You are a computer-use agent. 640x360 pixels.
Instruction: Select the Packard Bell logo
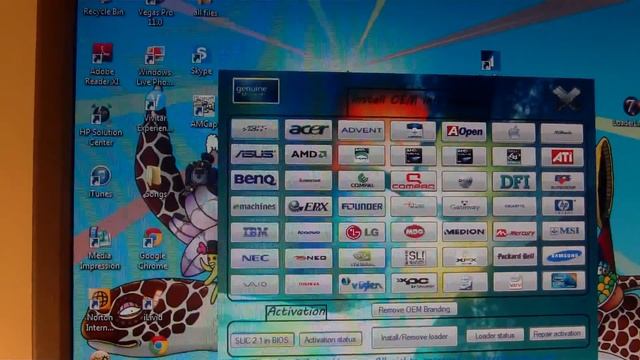click(515, 256)
